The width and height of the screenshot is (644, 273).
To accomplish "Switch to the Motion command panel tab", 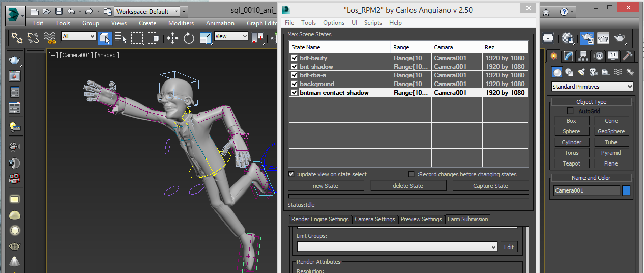I will pyautogui.click(x=598, y=56).
